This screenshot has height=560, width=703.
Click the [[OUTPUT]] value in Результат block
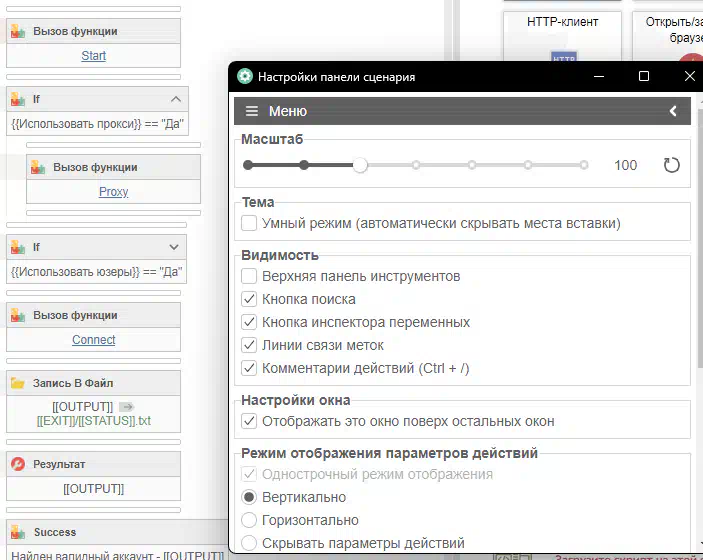(93, 489)
